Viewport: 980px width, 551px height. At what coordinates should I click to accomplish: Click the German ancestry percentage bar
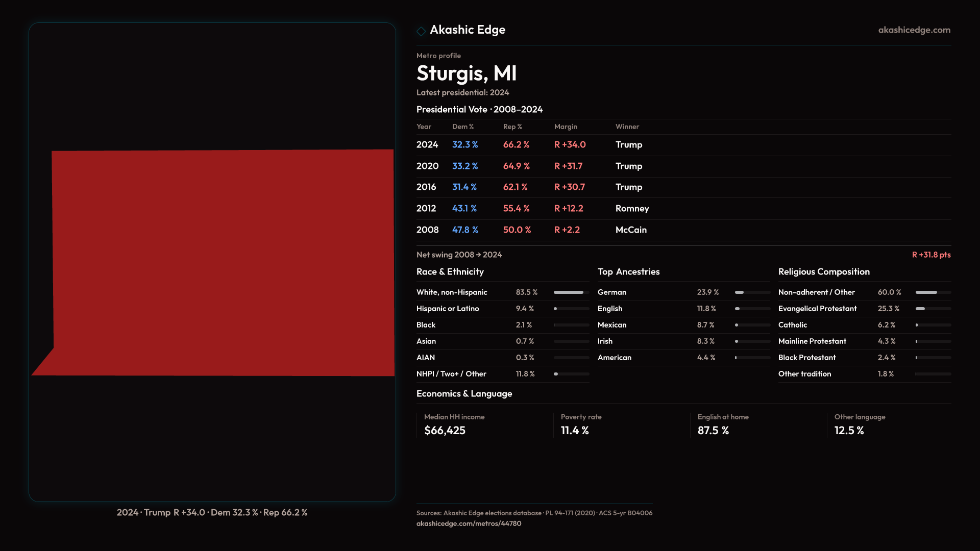[752, 292]
